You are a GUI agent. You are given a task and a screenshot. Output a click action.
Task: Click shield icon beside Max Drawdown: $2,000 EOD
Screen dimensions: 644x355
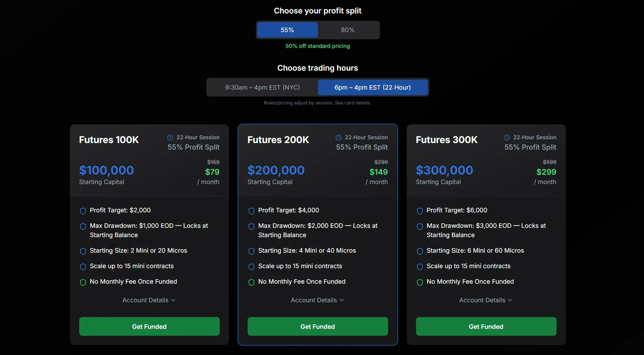point(251,226)
